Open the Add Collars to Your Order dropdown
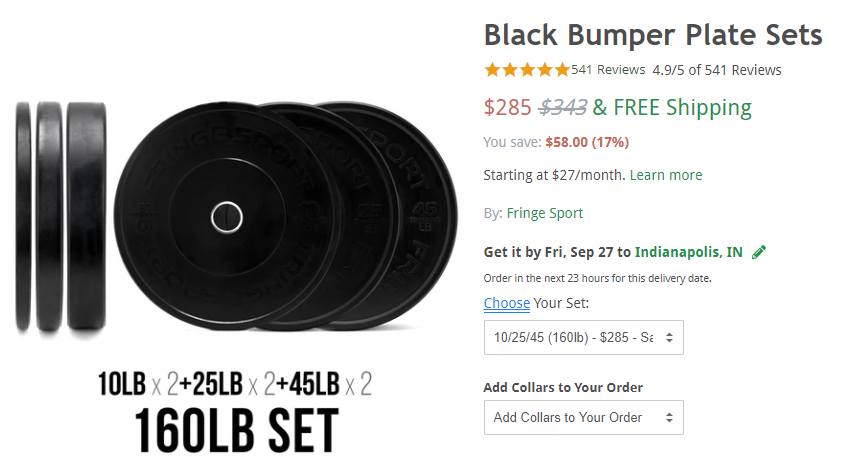The width and height of the screenshot is (848, 457). 584,417
